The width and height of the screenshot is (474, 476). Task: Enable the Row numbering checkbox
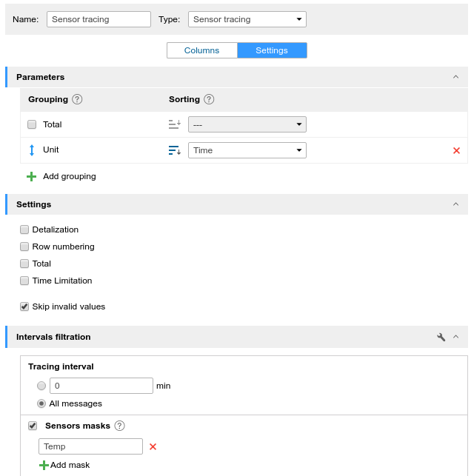point(24,247)
